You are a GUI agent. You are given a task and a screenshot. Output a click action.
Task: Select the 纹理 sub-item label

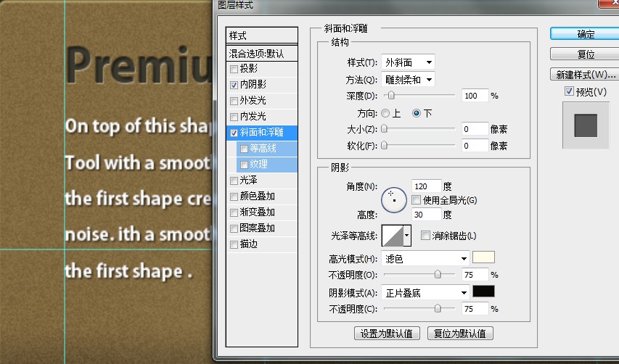tap(258, 164)
